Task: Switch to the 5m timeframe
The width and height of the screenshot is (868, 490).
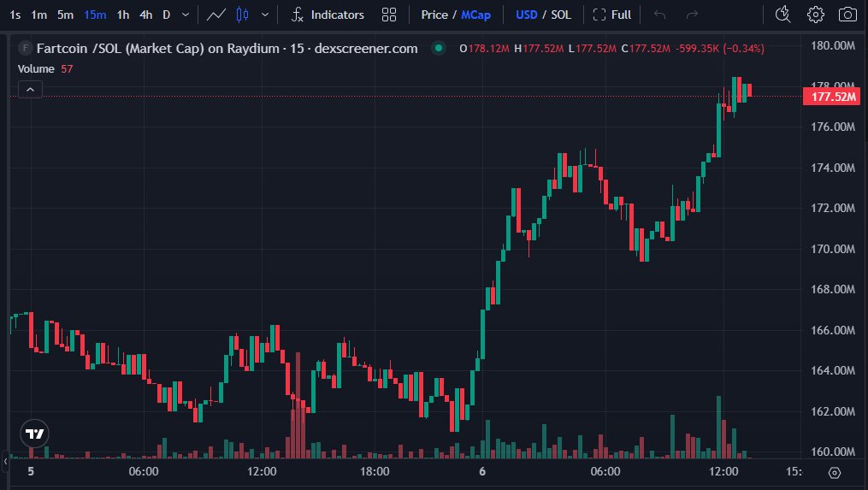Action: tap(65, 15)
